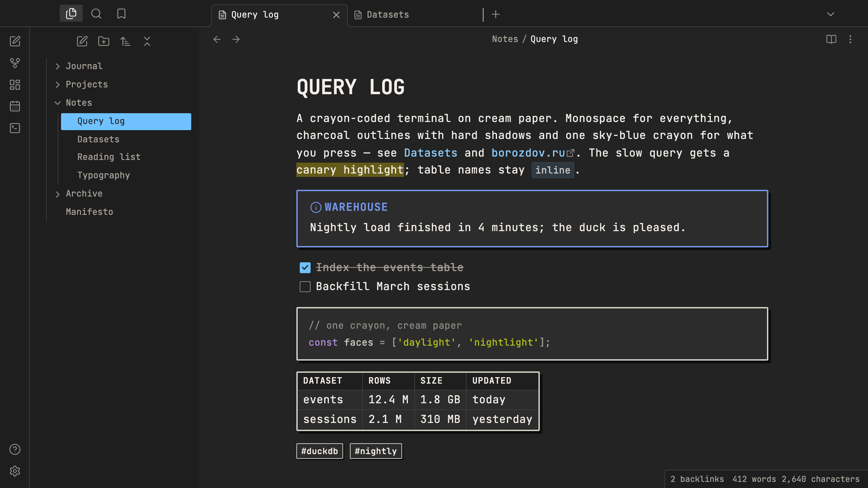The height and width of the screenshot is (488, 868).
Task: Click the 412 words status entry
Action: tap(754, 479)
